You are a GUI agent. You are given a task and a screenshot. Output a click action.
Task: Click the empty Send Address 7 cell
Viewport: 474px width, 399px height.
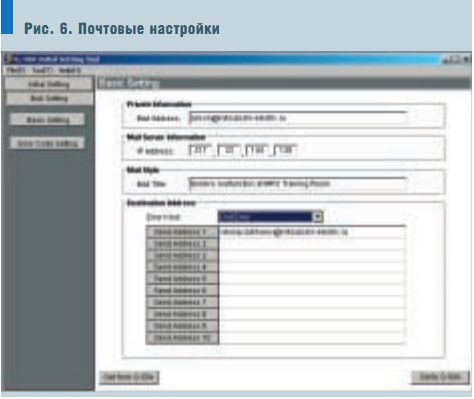point(312,302)
